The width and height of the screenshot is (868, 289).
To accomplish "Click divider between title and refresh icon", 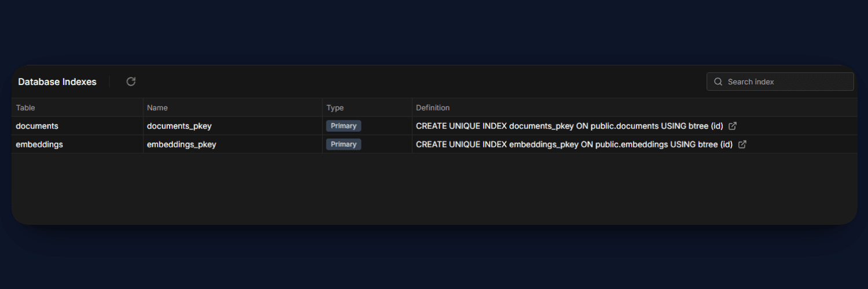I will pyautogui.click(x=109, y=81).
